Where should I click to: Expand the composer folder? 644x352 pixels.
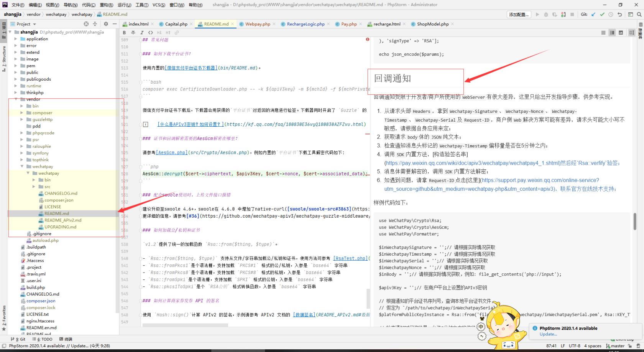click(x=22, y=112)
